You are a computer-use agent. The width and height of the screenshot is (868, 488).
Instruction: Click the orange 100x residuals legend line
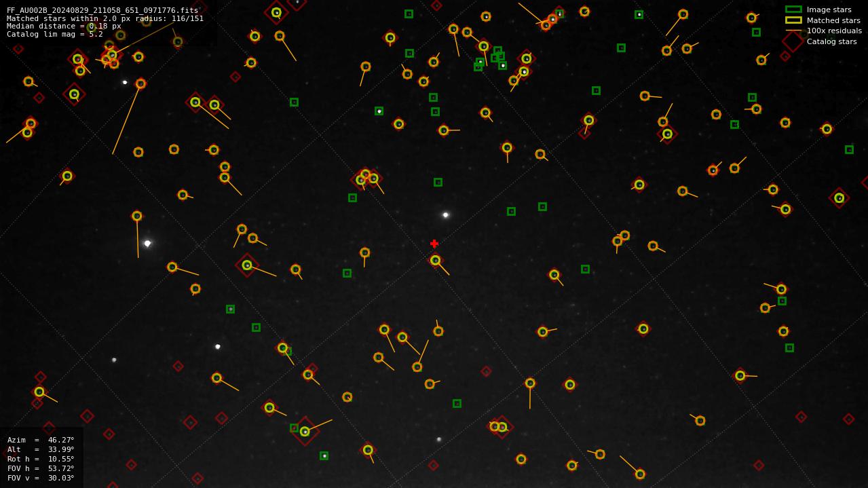tap(793, 31)
